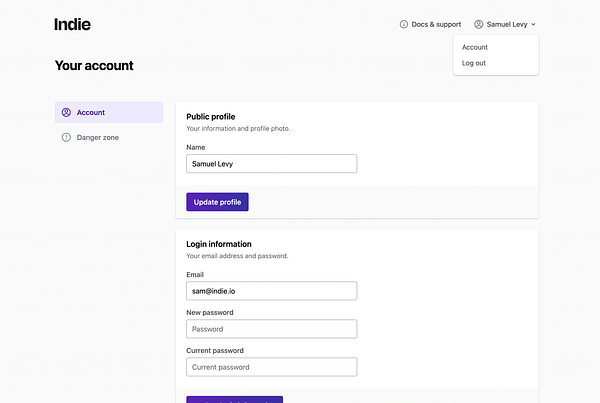Click into the Current password field

click(272, 367)
